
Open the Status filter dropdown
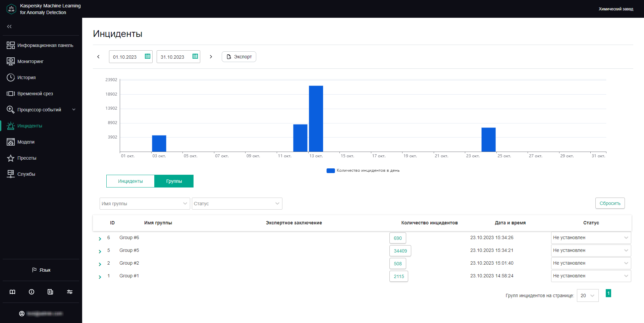(237, 204)
